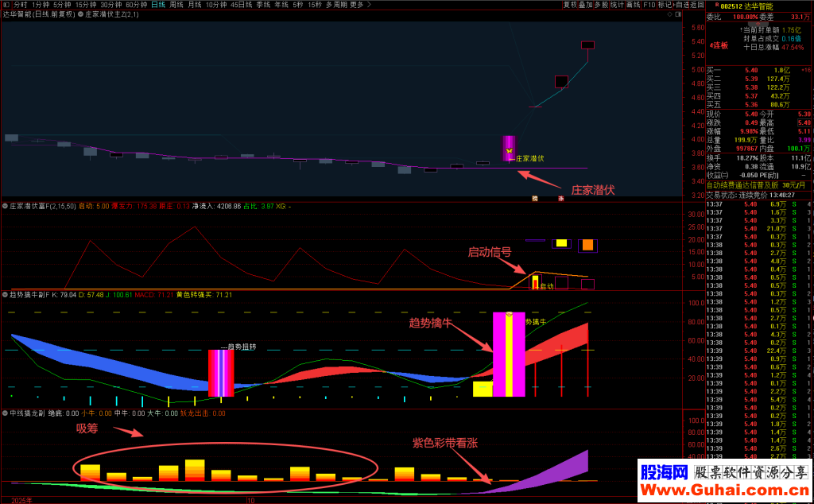The height and width of the screenshot is (504, 814).
Task: Click the last red candlestick on the price chart
Action: 587,45
